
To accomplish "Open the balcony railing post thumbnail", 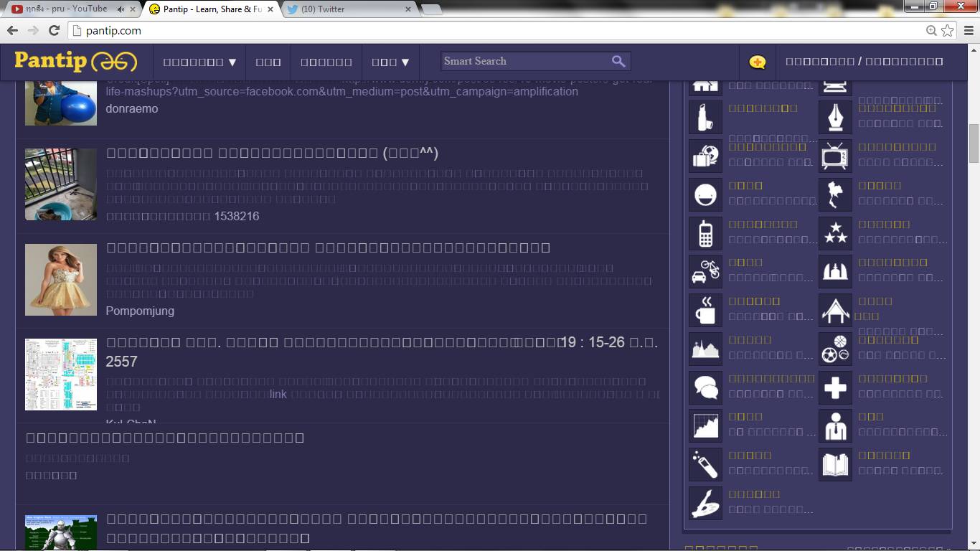I will click(x=61, y=184).
